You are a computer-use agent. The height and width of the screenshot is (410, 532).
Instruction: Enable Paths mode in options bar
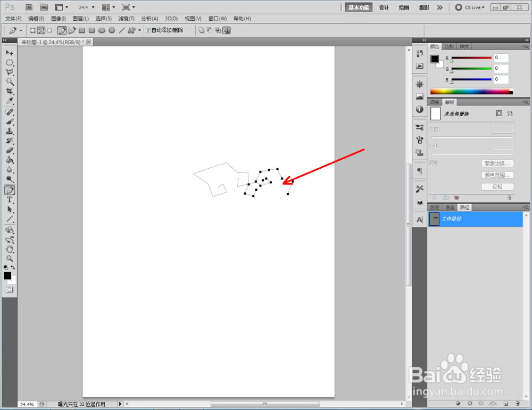click(41, 30)
